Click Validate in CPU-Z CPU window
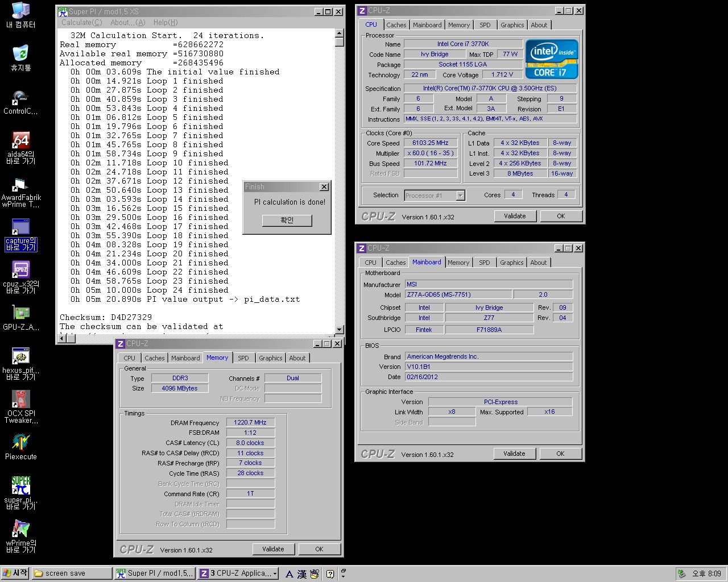The width and height of the screenshot is (728, 582). pos(515,216)
